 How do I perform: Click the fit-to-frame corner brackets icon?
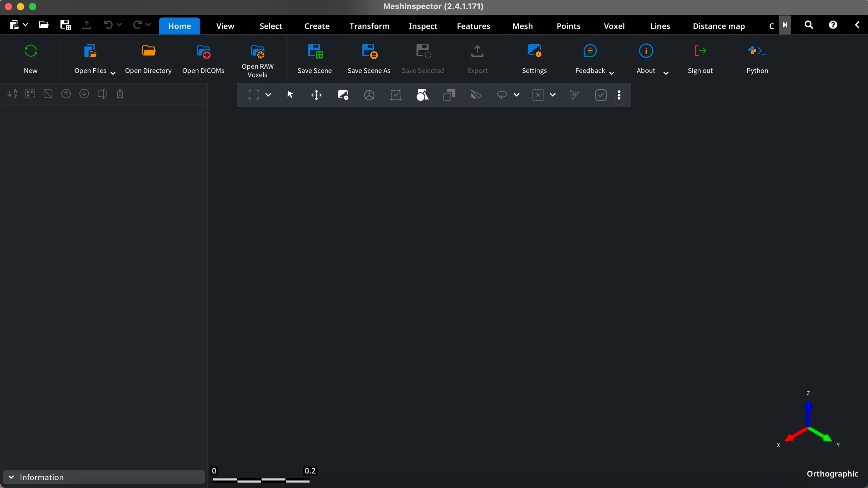[254, 95]
